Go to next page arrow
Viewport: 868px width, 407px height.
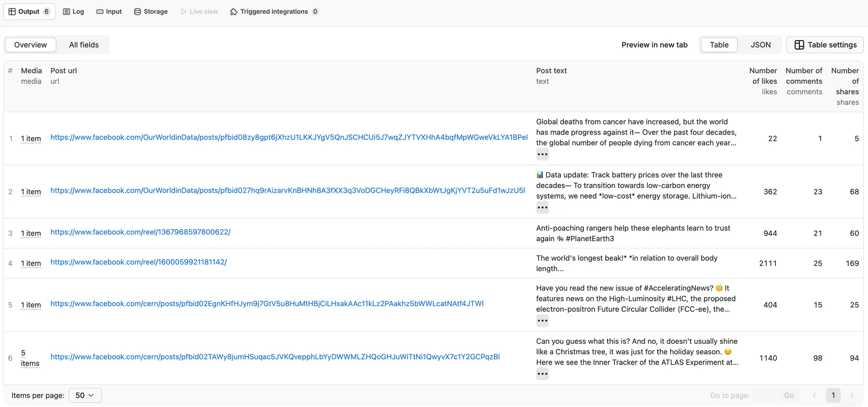coord(852,395)
